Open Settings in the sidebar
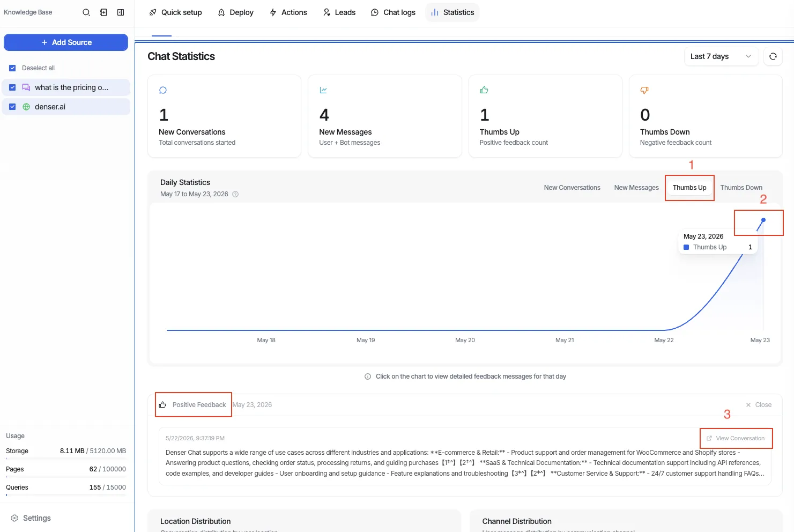 point(31,518)
